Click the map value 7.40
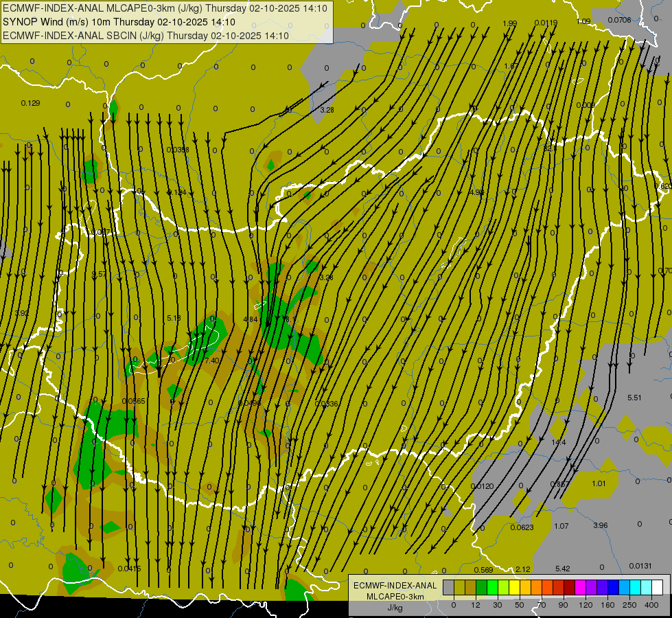The width and height of the screenshot is (672, 618). point(212,360)
